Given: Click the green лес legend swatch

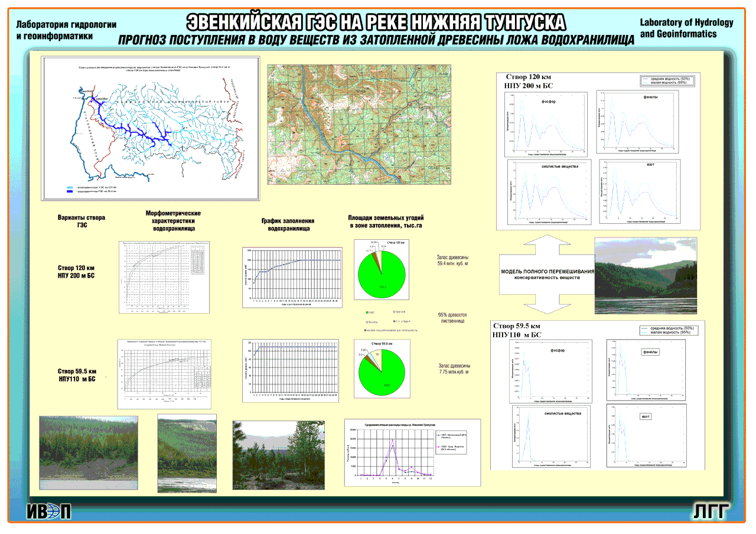Looking at the screenshot, I should [x=368, y=311].
